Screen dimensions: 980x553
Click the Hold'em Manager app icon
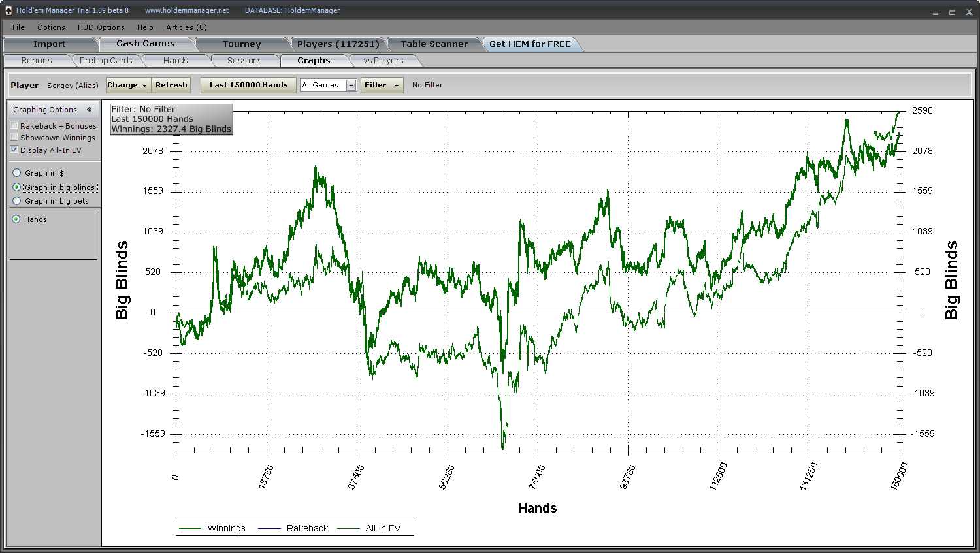pyautogui.click(x=8, y=10)
